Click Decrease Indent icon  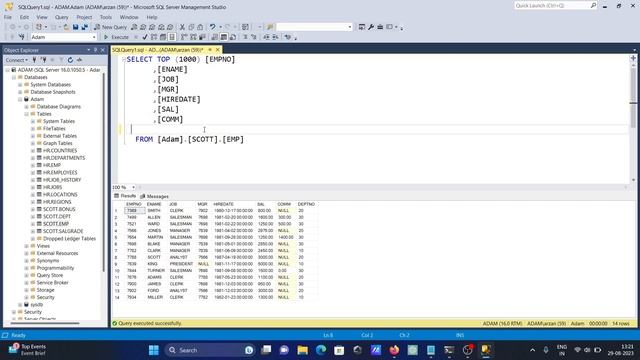(267, 37)
